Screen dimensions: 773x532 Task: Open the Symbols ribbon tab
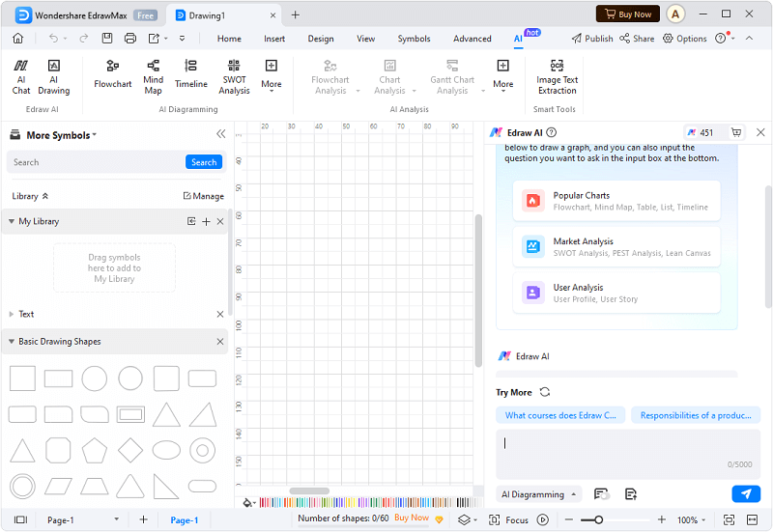point(414,39)
